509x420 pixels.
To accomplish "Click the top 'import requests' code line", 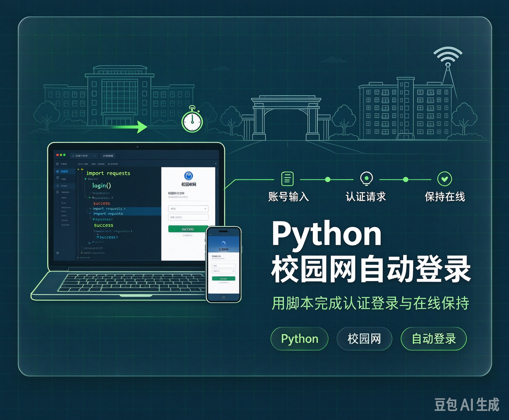I will click(108, 173).
